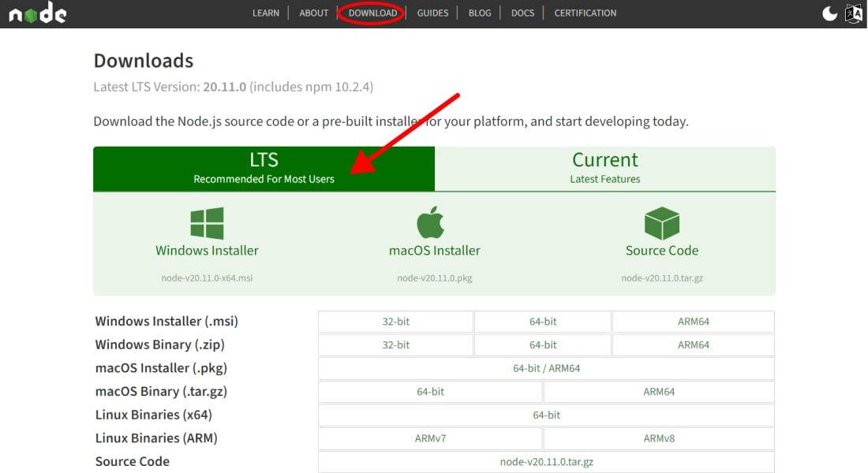Click node-v20.11.0.tar.gz under Source Code icon
The image size is (868, 473).
click(662, 278)
